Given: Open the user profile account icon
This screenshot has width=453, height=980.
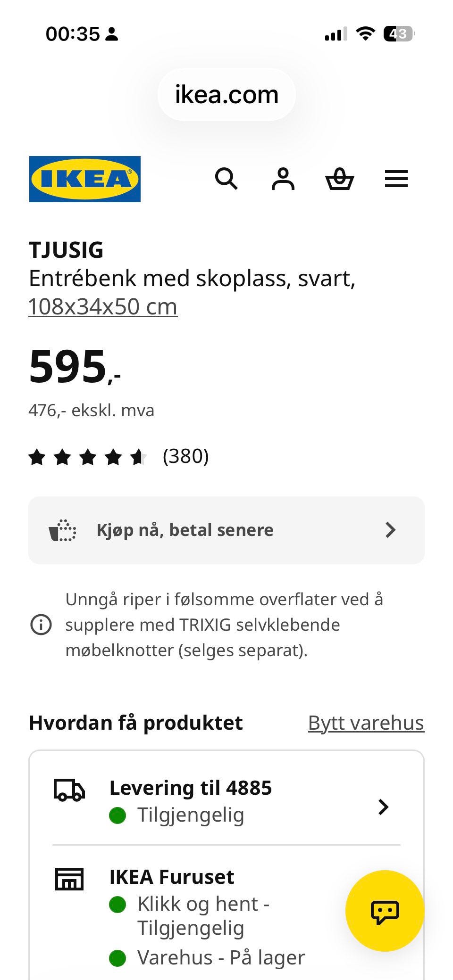Looking at the screenshot, I should (283, 179).
